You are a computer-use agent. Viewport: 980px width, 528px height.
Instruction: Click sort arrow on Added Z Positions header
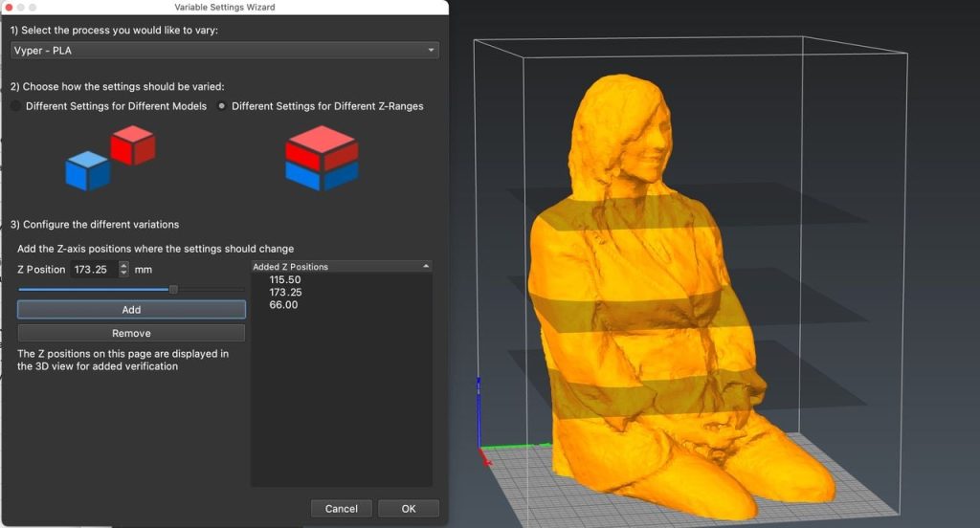click(x=425, y=266)
